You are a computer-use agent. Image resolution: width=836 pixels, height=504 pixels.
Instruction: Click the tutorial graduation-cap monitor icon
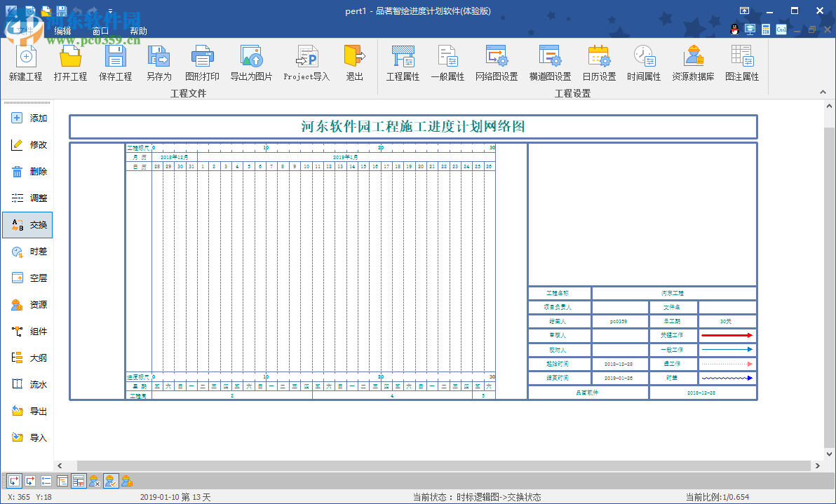pos(750,30)
